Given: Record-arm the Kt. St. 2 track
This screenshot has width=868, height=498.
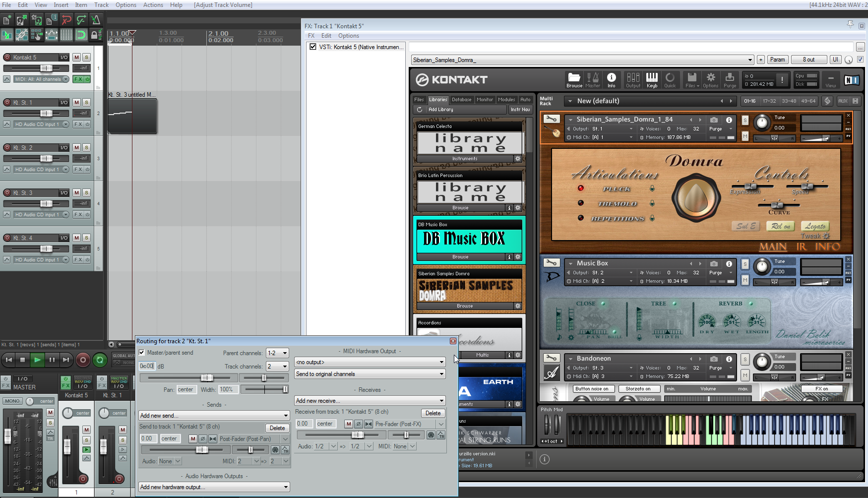Looking at the screenshot, I should coord(7,147).
